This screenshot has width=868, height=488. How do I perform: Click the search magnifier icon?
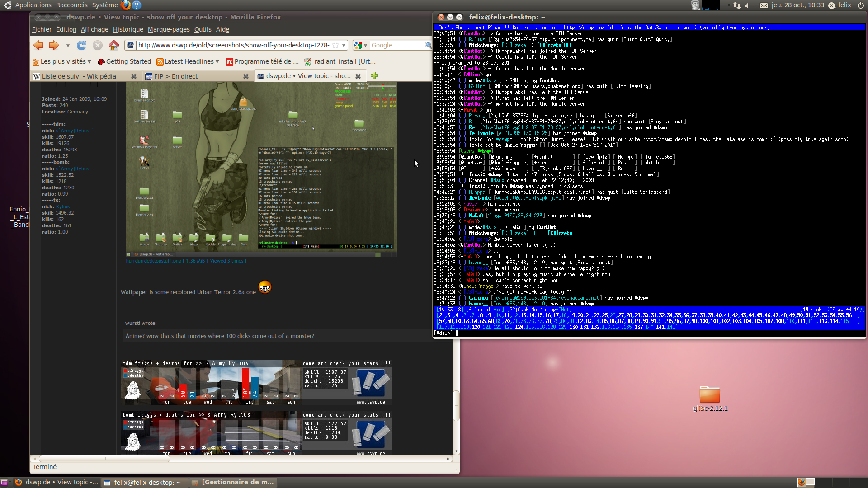point(428,45)
